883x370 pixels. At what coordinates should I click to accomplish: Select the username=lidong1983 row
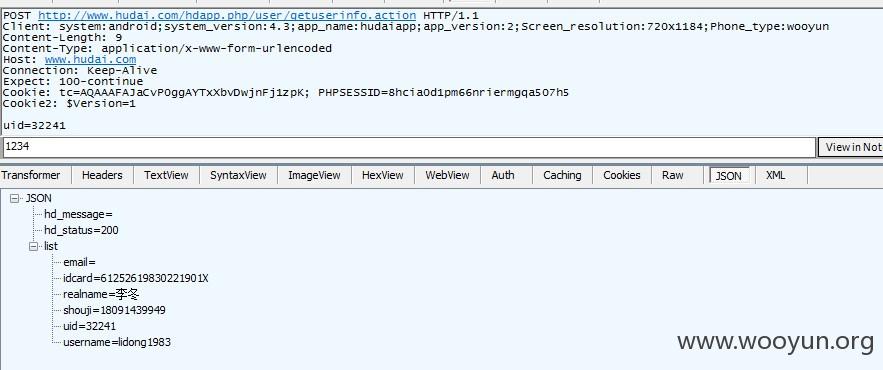click(117, 342)
